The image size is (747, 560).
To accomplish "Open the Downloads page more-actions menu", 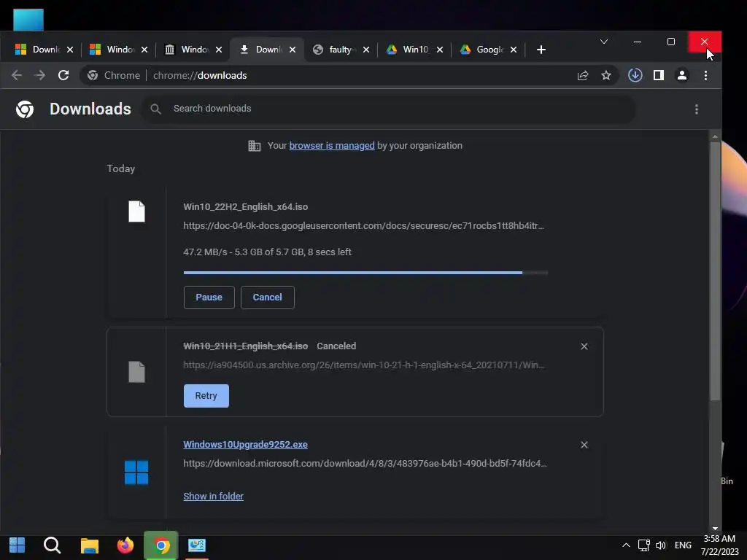I will pyautogui.click(x=697, y=109).
